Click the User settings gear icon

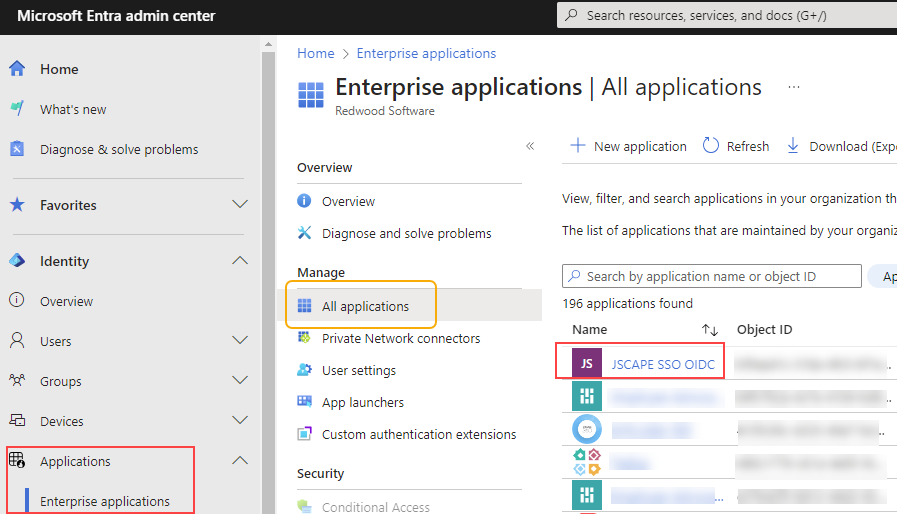click(x=304, y=370)
